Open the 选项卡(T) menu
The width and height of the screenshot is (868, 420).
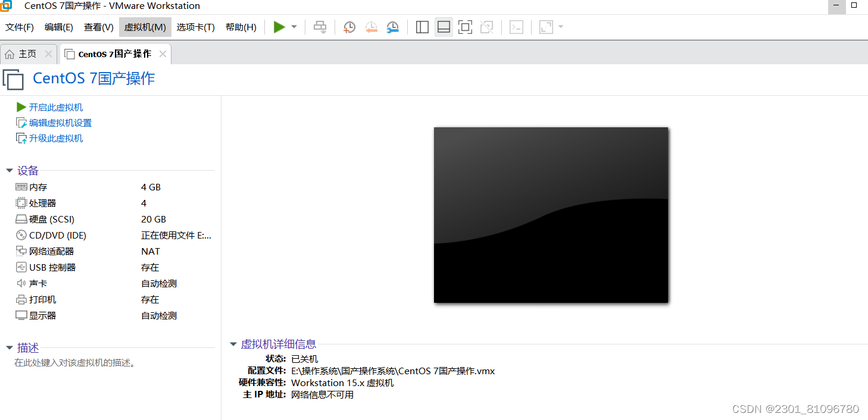196,27
